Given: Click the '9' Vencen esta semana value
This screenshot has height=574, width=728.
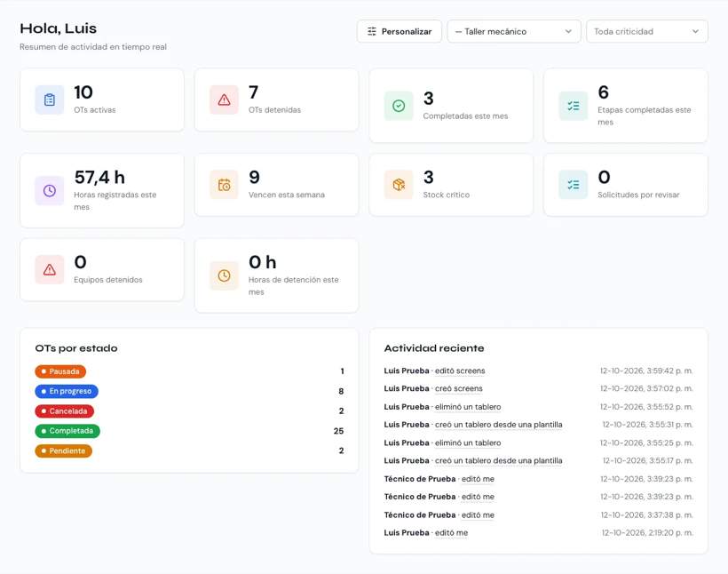Looking at the screenshot, I should 254,177.
